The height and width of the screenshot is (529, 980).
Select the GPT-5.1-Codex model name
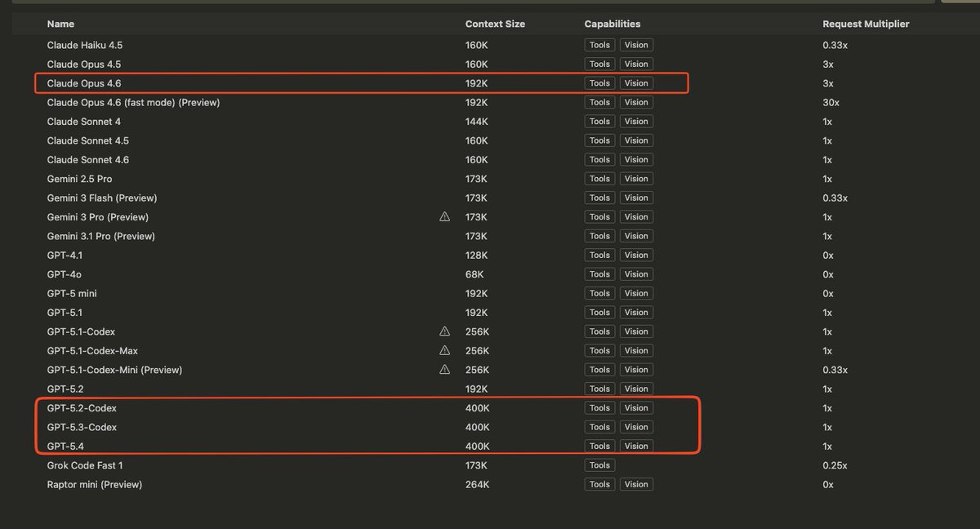(81, 331)
